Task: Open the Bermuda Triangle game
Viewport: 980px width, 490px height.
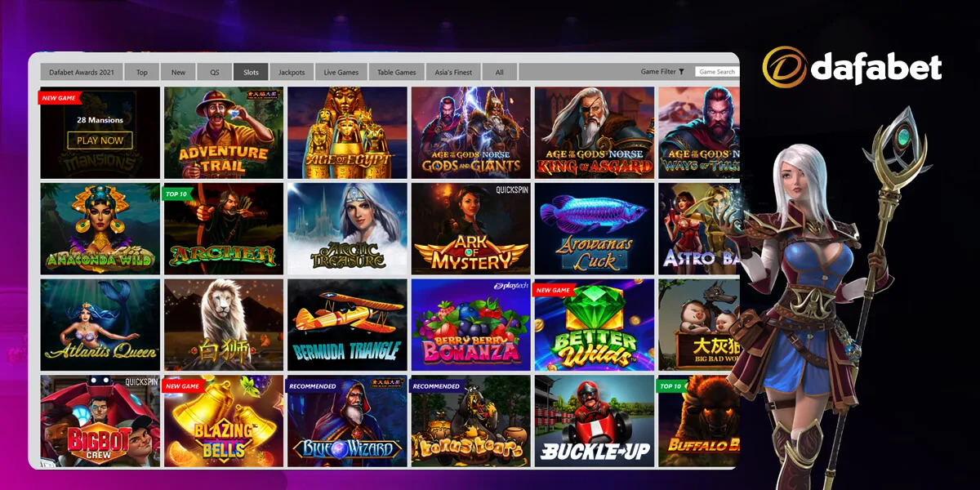Action: (347, 325)
